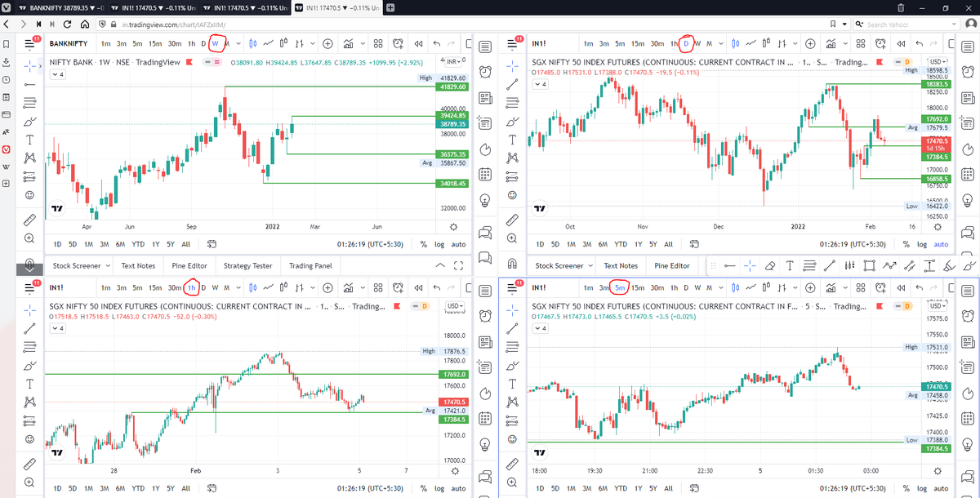Toggle percent scale on 5m IN1! chart
The image size is (980, 498).
906,488
